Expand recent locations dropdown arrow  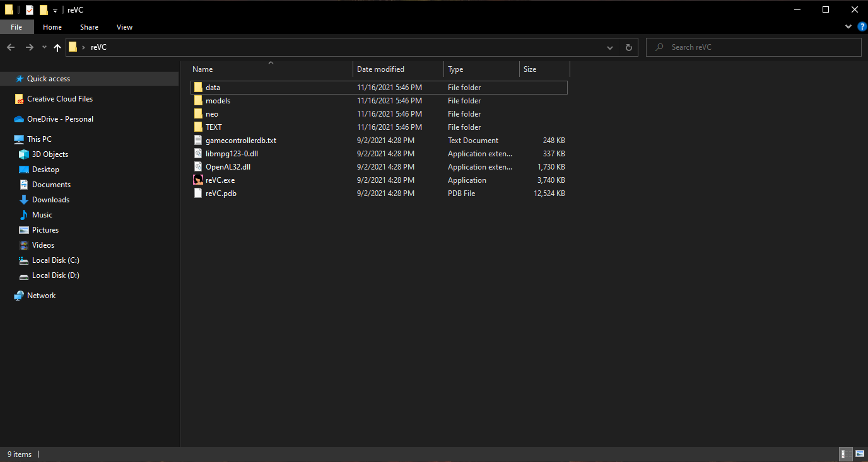[x=44, y=47]
